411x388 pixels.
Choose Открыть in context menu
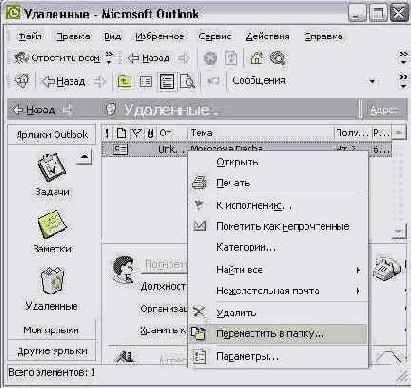tap(278, 162)
